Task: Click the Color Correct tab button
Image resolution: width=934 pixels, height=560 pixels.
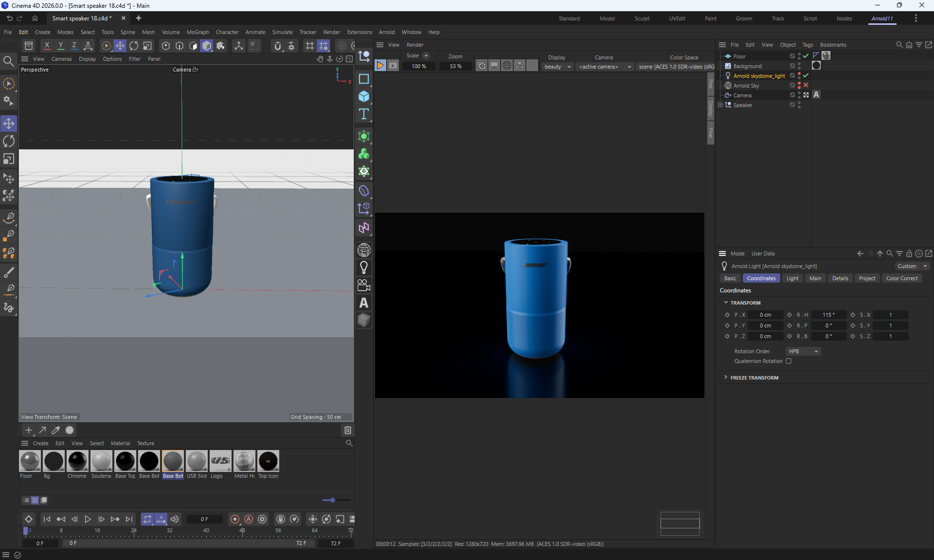Action: pos(901,278)
